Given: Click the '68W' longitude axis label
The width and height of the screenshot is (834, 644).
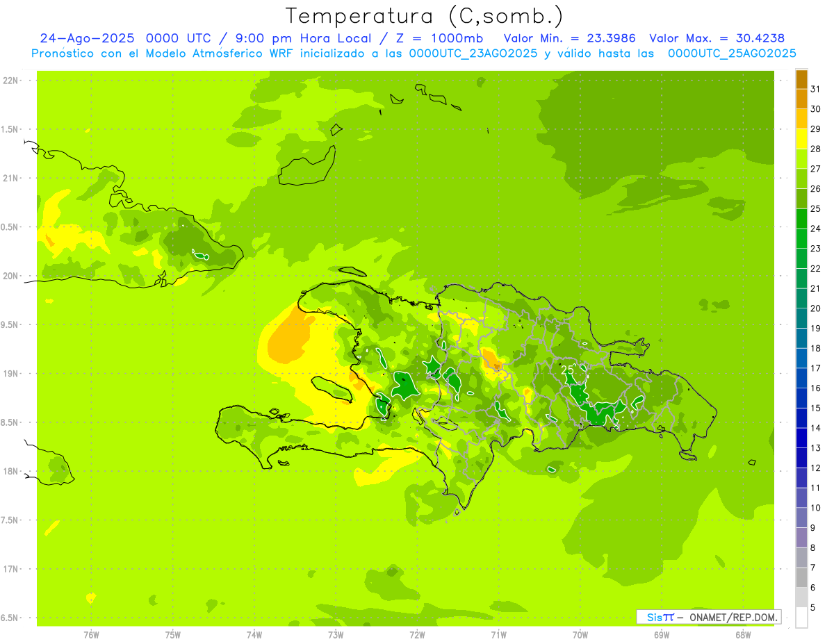Looking at the screenshot, I should coord(743,634).
